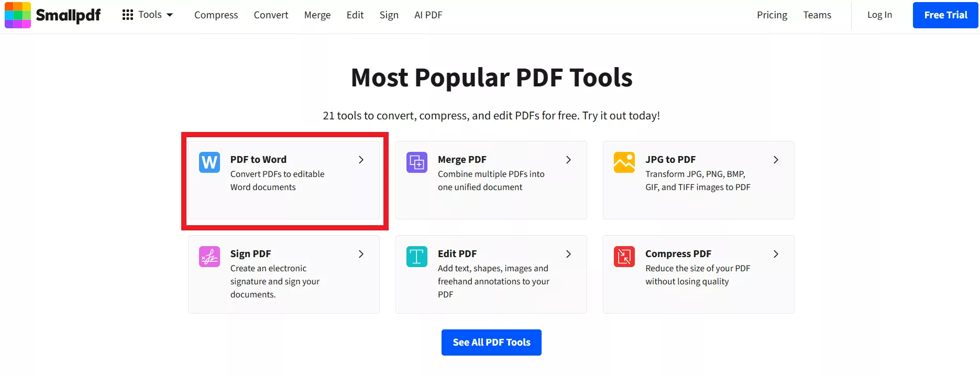Image resolution: width=980 pixels, height=376 pixels.
Task: Click the Edit PDF text icon
Action: coord(416,257)
